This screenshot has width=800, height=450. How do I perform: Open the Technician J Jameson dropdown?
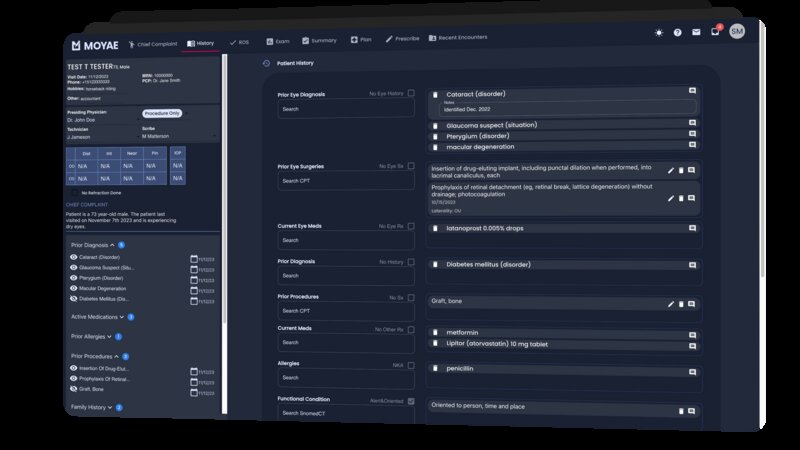click(102, 137)
